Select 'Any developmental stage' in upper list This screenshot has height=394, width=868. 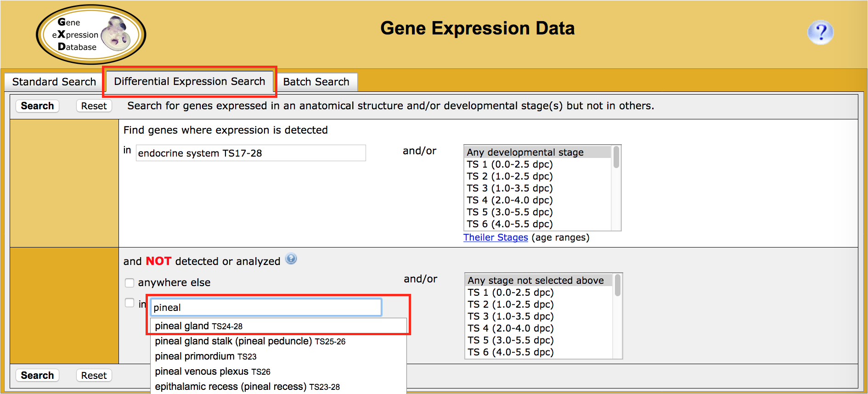pyautogui.click(x=538, y=152)
